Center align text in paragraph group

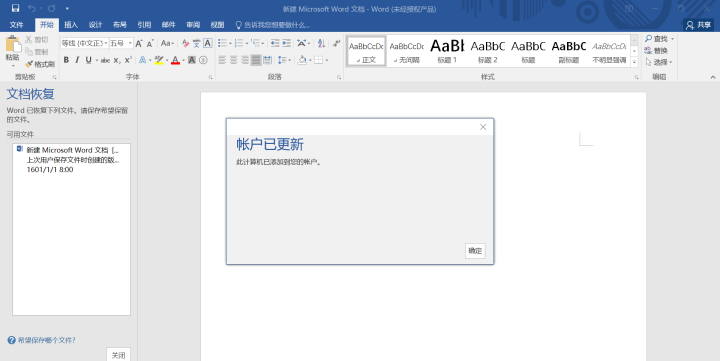click(x=234, y=60)
